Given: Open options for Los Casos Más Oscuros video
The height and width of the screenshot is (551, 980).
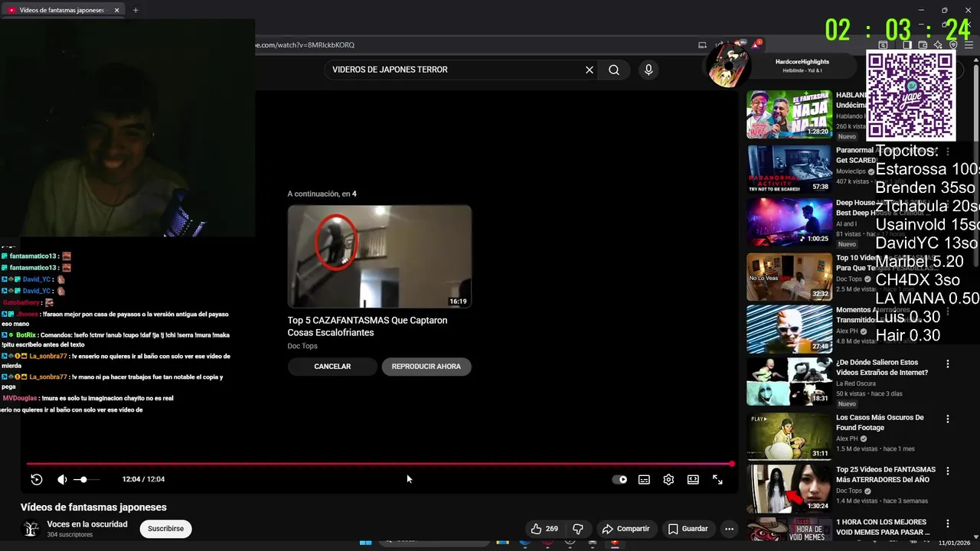Looking at the screenshot, I should [948, 419].
